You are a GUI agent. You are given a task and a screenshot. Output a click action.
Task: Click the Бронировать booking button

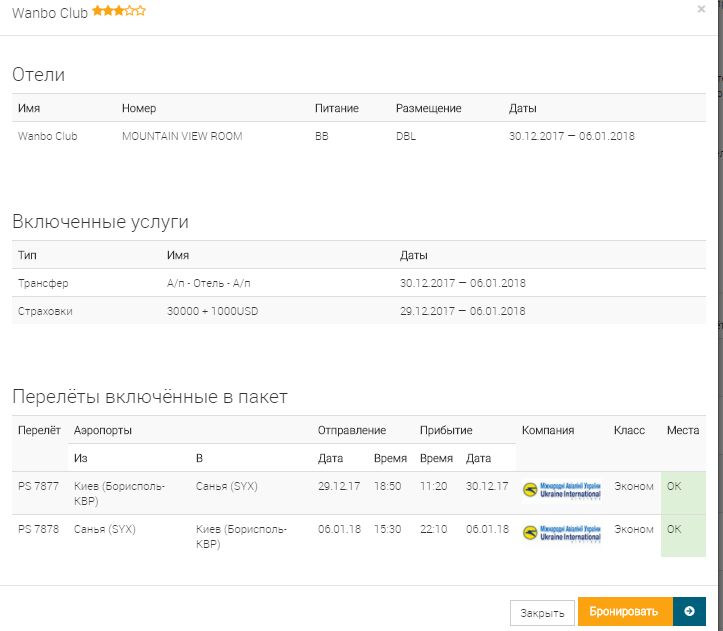pyautogui.click(x=624, y=612)
